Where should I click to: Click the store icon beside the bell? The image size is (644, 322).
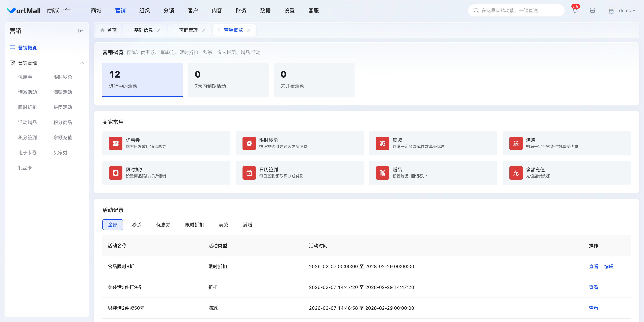pyautogui.click(x=593, y=11)
